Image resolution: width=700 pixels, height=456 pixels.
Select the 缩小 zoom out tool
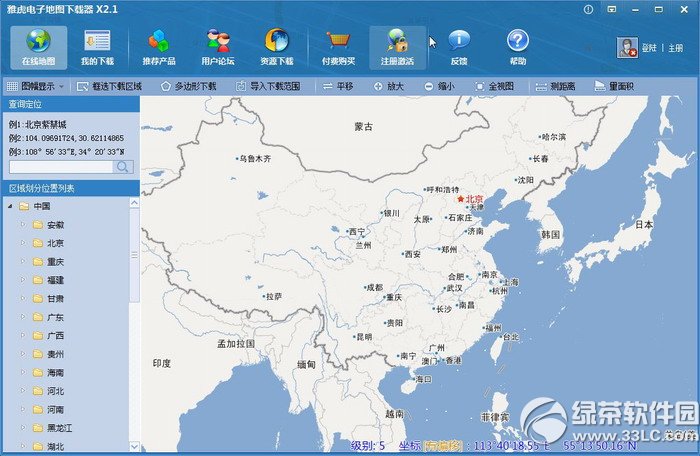(x=439, y=86)
